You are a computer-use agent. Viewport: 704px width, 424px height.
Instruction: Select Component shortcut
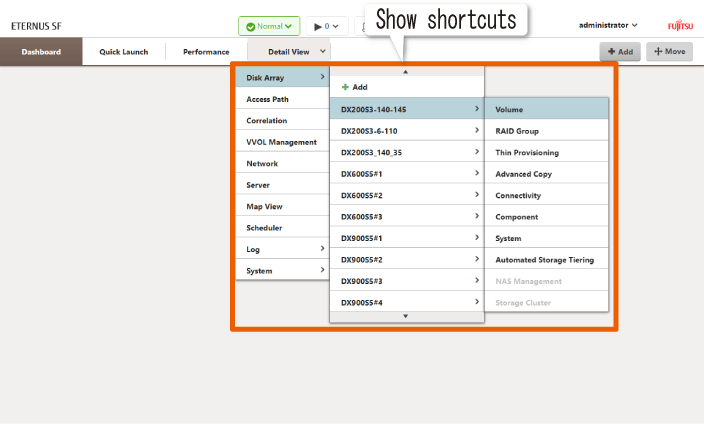pos(546,216)
